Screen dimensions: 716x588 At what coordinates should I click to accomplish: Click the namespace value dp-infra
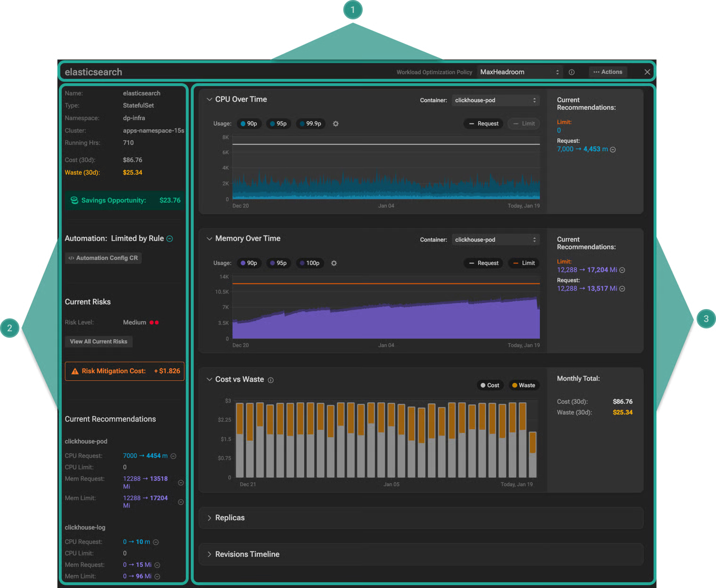click(134, 118)
